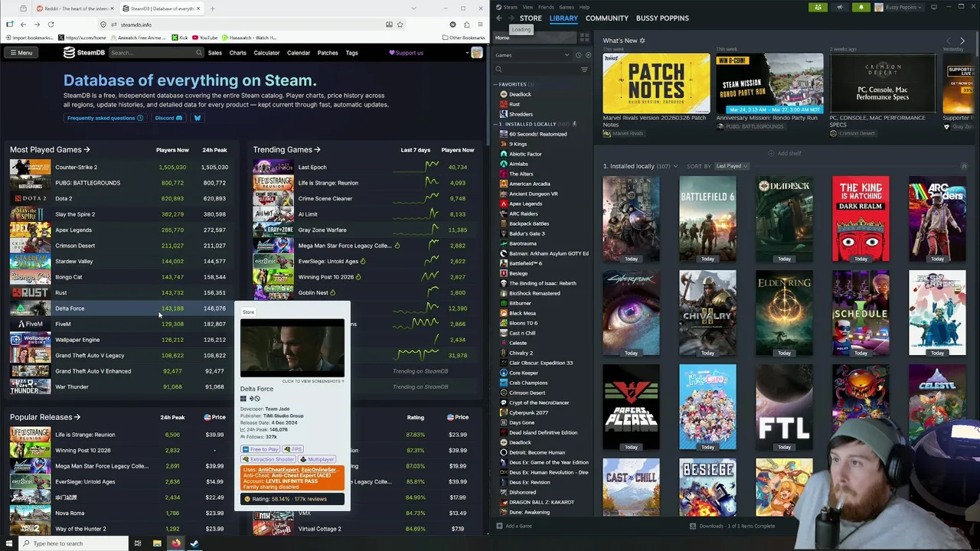Click the Support us heart link
The image size is (980, 551).
pos(406,53)
